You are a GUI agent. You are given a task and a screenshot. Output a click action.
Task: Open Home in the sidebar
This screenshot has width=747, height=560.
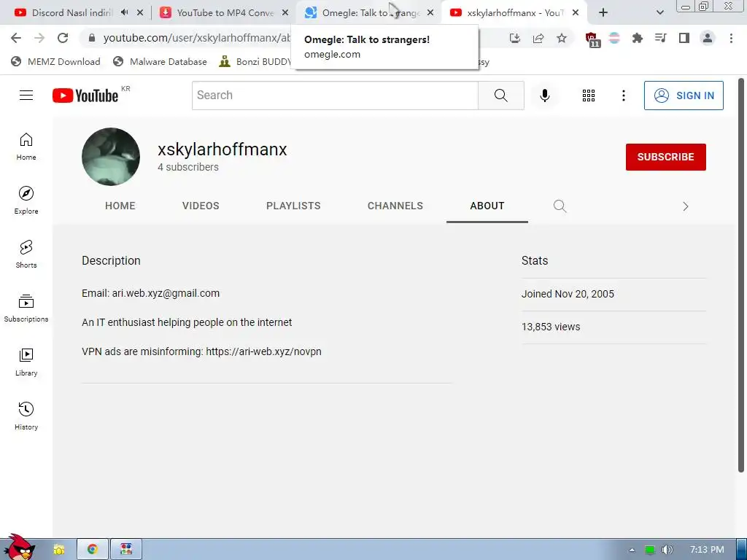click(26, 146)
